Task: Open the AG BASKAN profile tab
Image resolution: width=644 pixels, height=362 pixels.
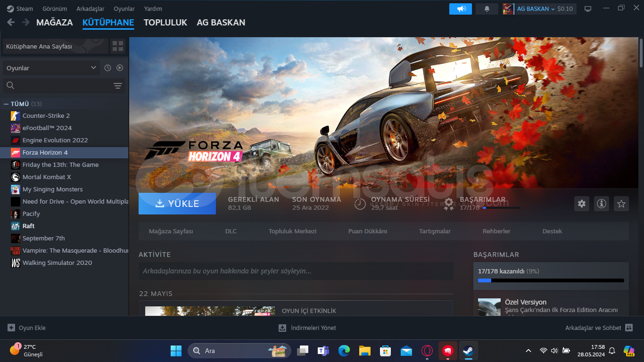Action: 221,22
